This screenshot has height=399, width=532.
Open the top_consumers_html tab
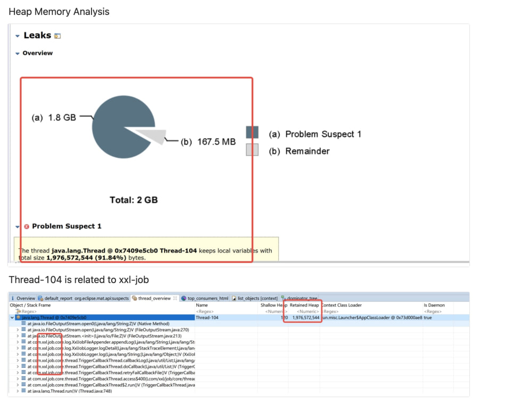(x=205, y=298)
